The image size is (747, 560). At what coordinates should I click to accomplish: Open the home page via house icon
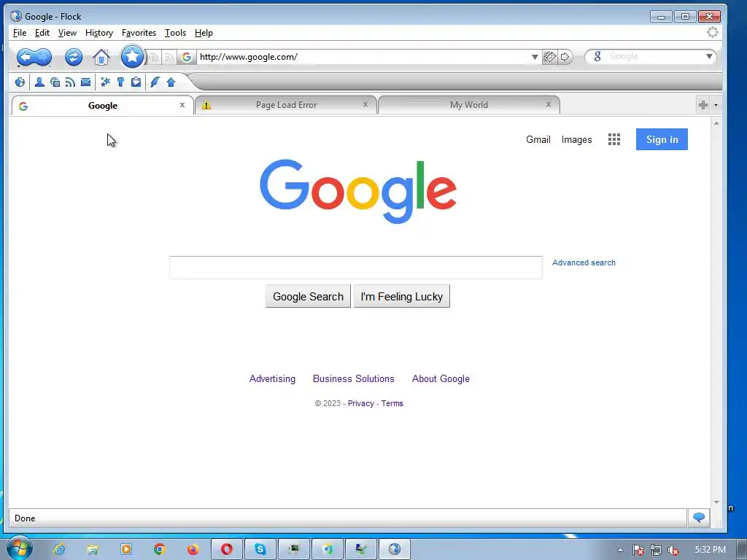pyautogui.click(x=101, y=57)
